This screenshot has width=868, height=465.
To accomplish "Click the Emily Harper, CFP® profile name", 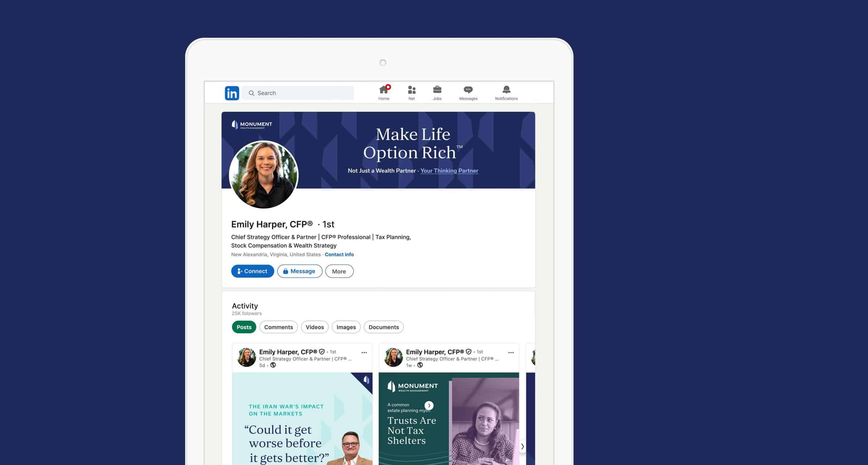I will [272, 224].
